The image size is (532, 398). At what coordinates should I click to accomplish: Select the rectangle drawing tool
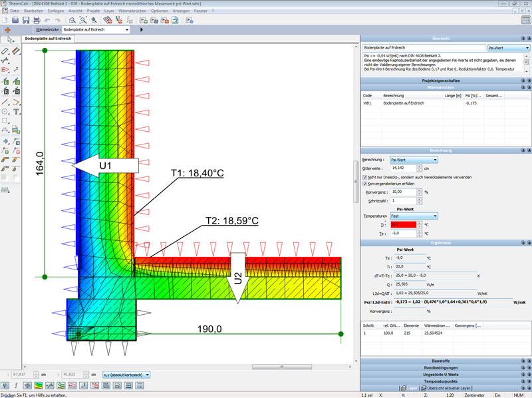click(5, 121)
